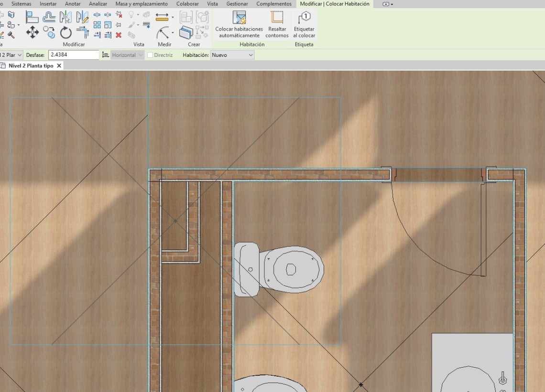Click the Offset tool icon
Image resolution: width=545 pixels, height=392 pixels.
[x=49, y=18]
